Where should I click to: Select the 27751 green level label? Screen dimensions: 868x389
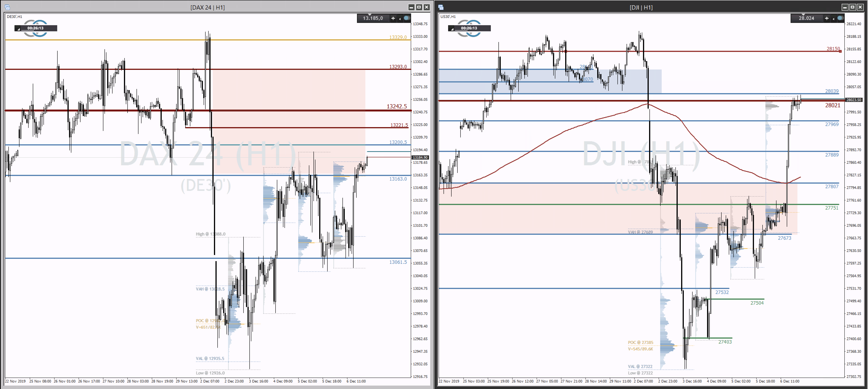coord(832,208)
